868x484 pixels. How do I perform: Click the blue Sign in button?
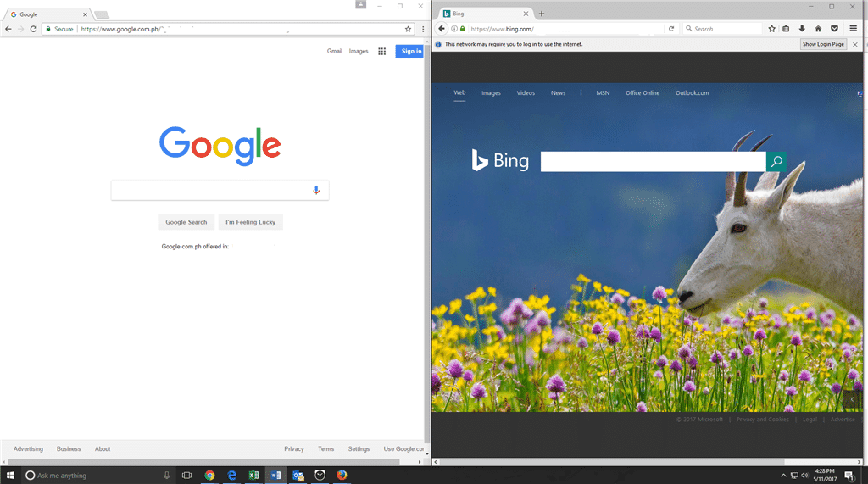[409, 51]
